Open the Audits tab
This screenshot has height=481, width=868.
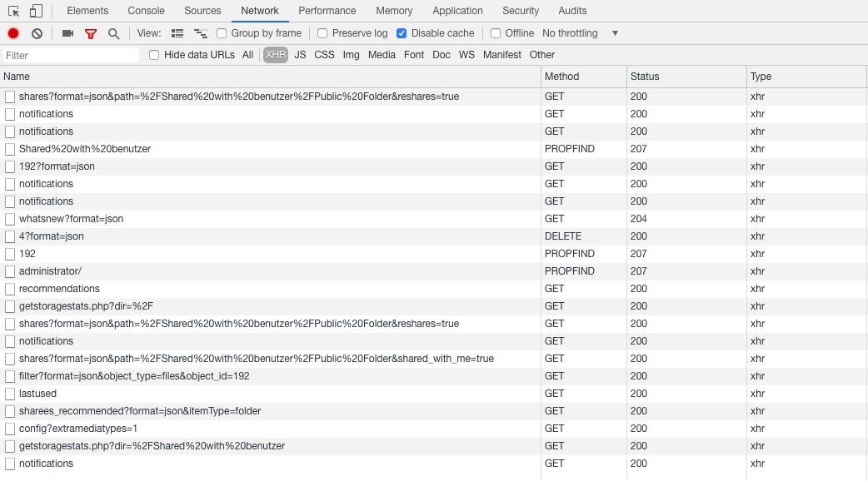(572, 11)
